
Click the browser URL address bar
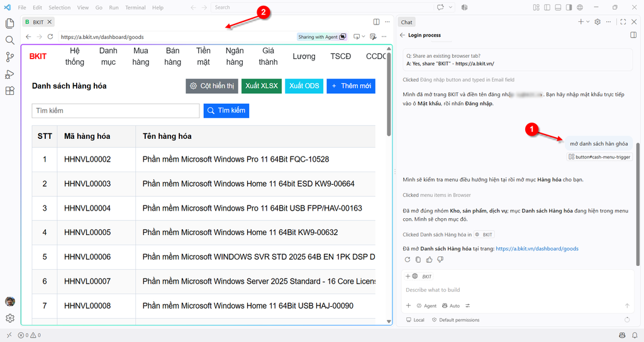coord(177,36)
